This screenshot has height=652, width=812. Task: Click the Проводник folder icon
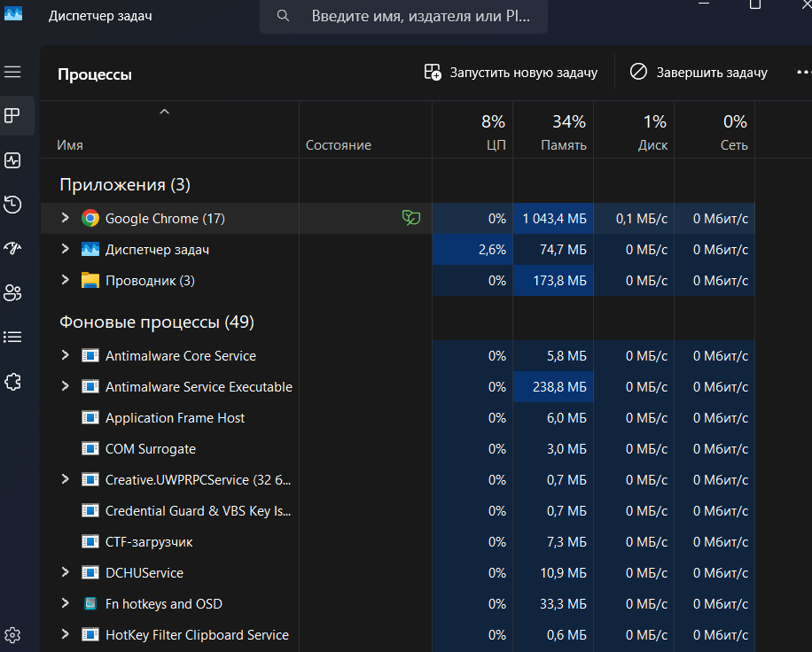tap(90, 281)
